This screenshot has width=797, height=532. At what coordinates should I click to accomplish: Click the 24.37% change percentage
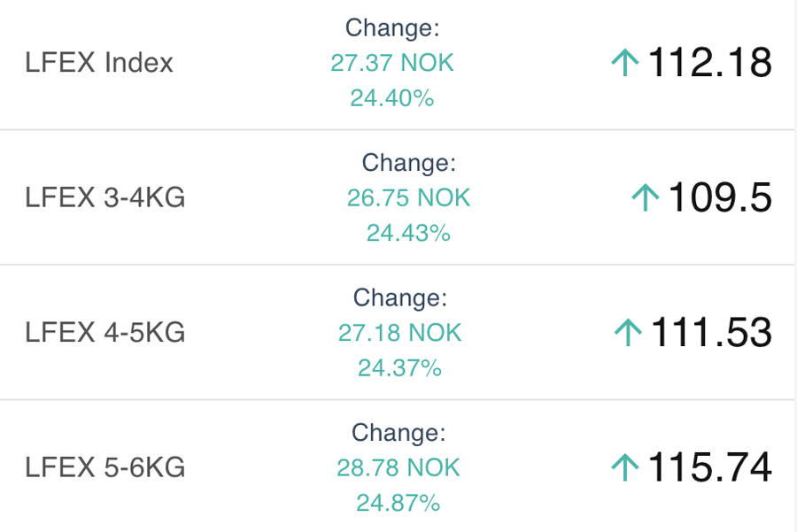point(399,367)
